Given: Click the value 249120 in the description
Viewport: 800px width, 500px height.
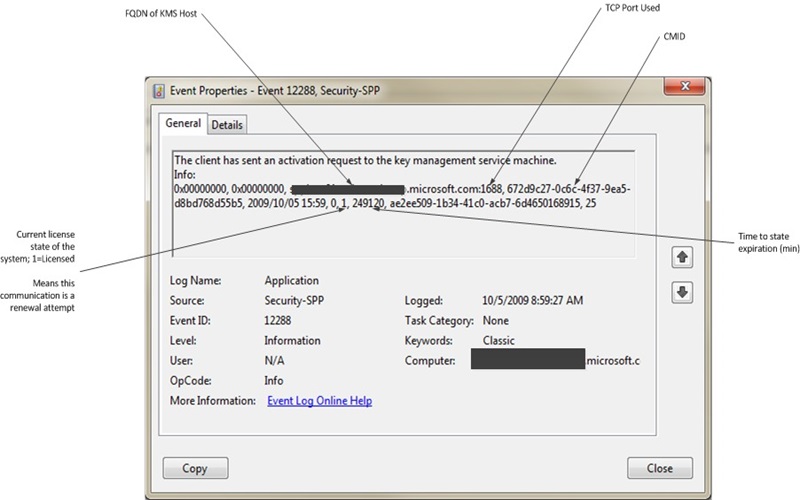Looking at the screenshot, I should pos(367,204).
